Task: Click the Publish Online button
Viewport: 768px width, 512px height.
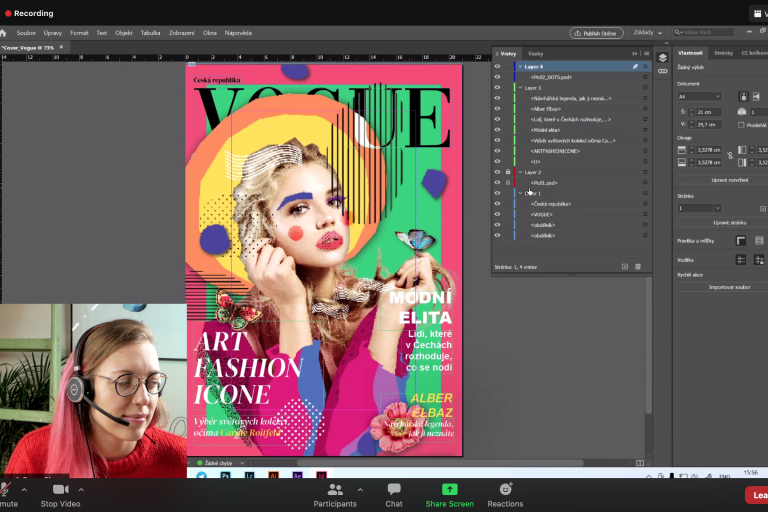Action: point(598,32)
